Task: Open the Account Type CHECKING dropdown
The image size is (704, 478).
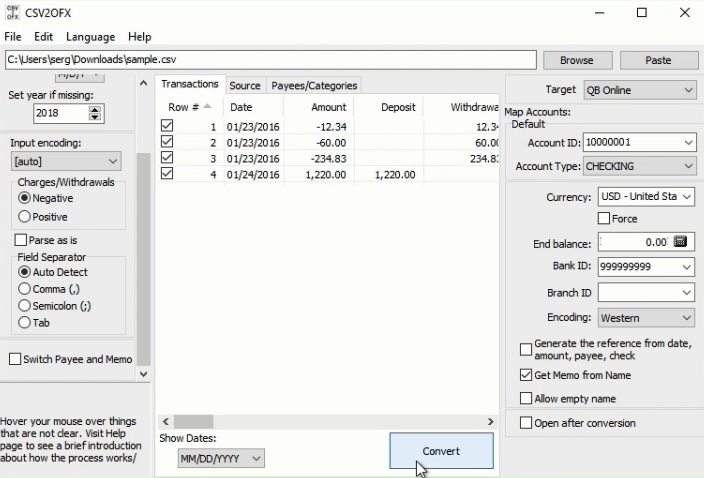Action: [640, 166]
